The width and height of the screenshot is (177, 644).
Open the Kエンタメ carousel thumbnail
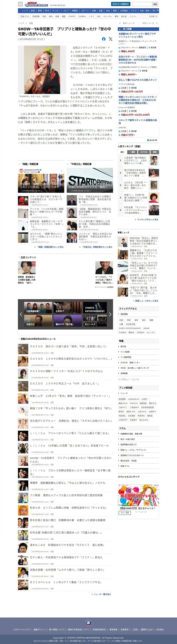click(95, 321)
